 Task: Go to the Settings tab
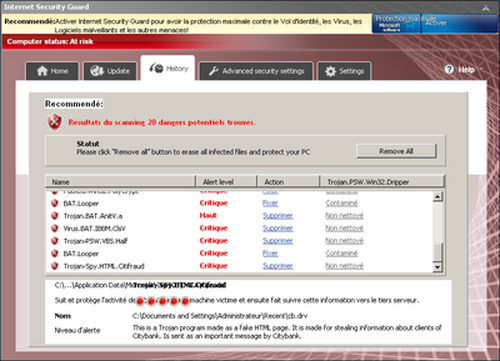(x=344, y=71)
